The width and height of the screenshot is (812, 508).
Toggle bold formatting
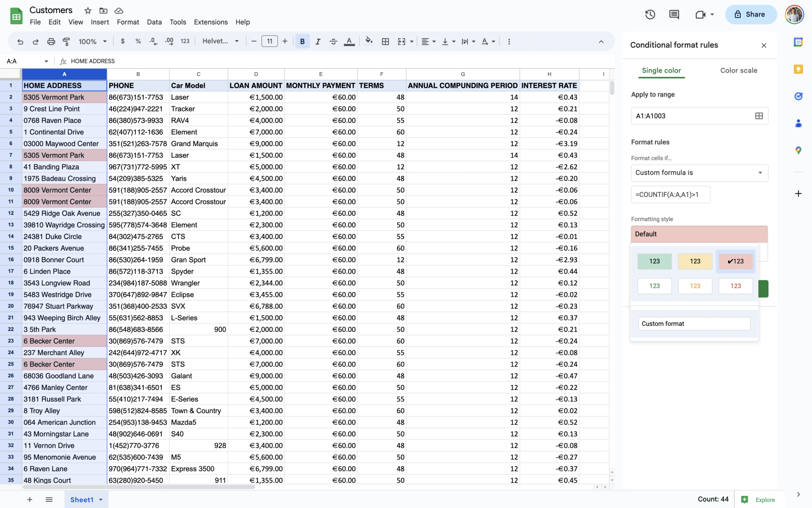(302, 41)
